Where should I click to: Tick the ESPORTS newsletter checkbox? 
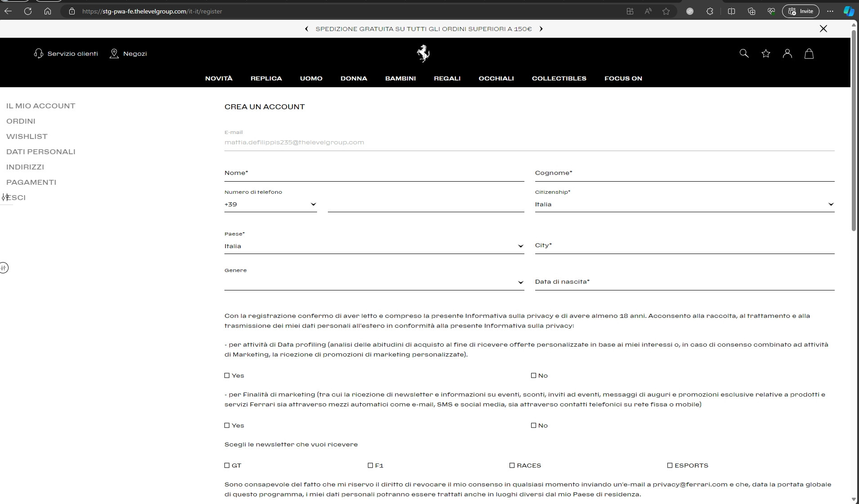point(670,465)
